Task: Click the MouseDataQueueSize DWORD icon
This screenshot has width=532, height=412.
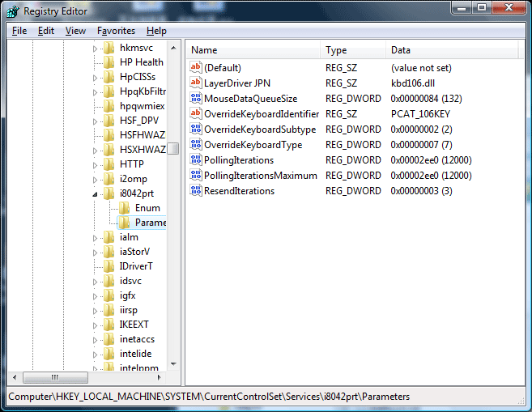Action: tap(195, 99)
